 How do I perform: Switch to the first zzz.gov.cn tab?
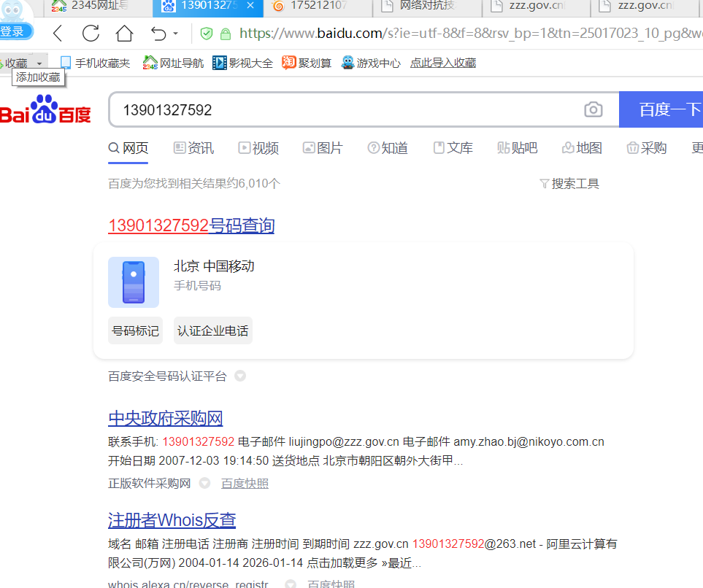click(x=537, y=6)
